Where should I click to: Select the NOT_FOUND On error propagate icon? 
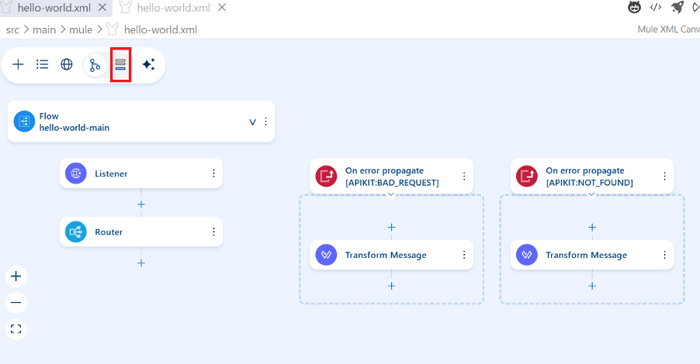(x=527, y=176)
